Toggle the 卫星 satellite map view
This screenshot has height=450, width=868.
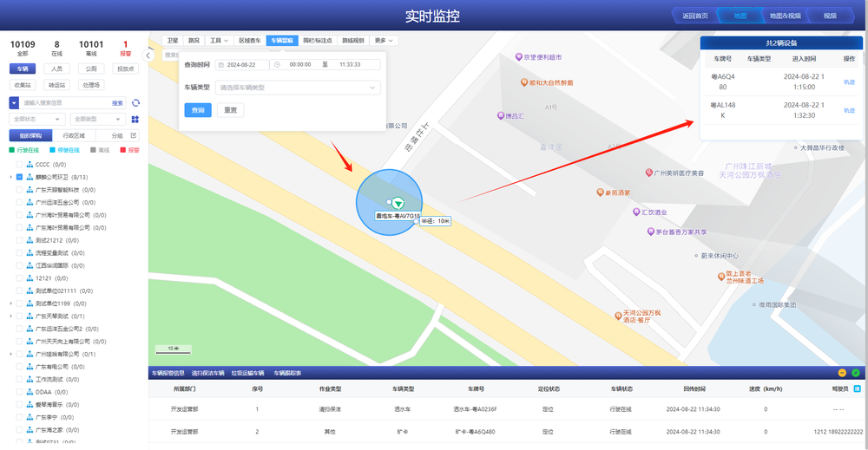tap(173, 41)
